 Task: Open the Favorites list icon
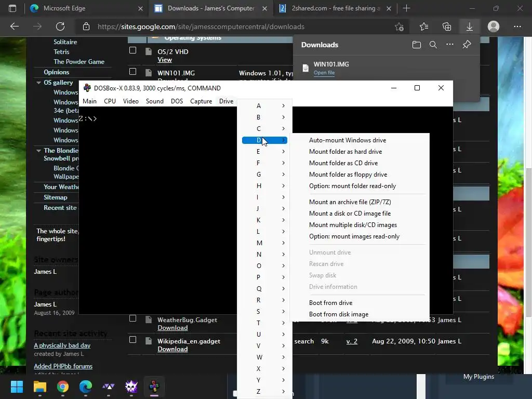coord(424,26)
